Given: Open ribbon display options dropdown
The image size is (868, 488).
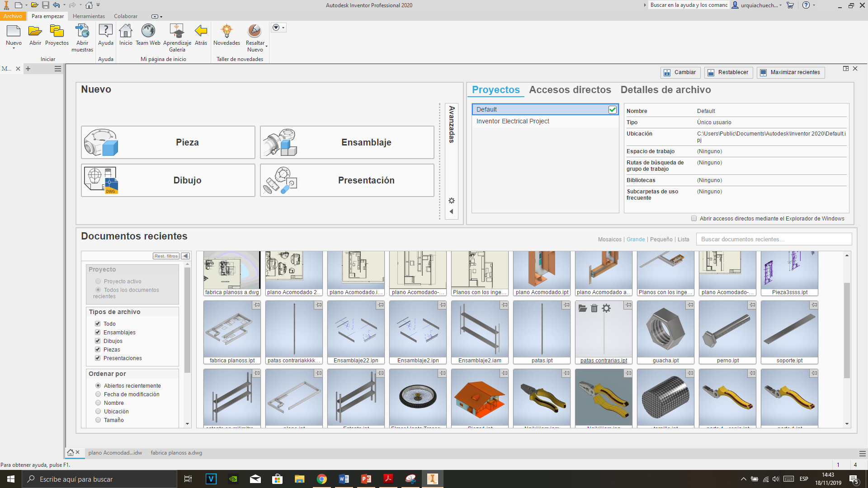Looking at the screenshot, I should pyautogui.click(x=157, y=17).
